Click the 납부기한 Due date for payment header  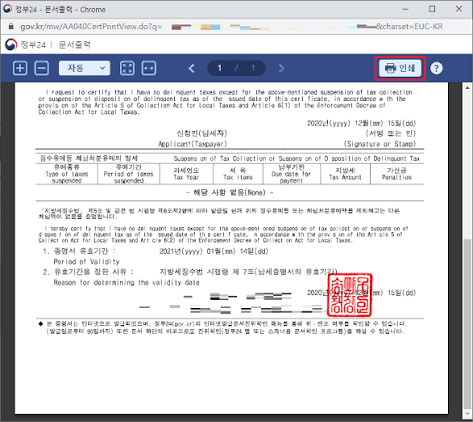(291, 174)
